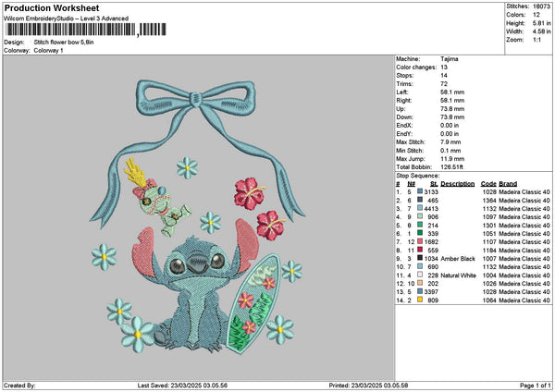Select the Code column header
The height and width of the screenshot is (392, 555).
(488, 184)
